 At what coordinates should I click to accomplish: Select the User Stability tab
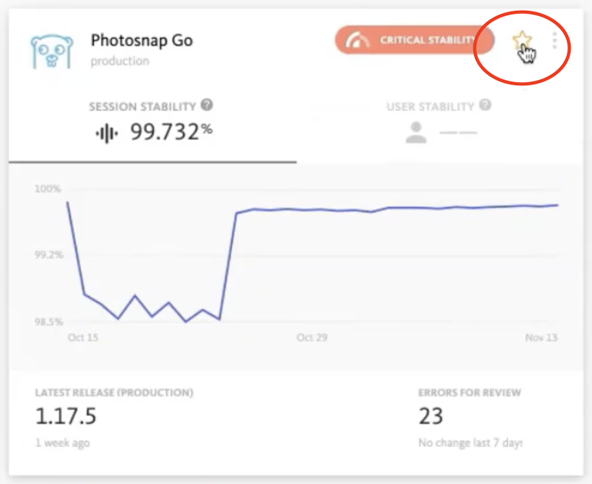440,125
